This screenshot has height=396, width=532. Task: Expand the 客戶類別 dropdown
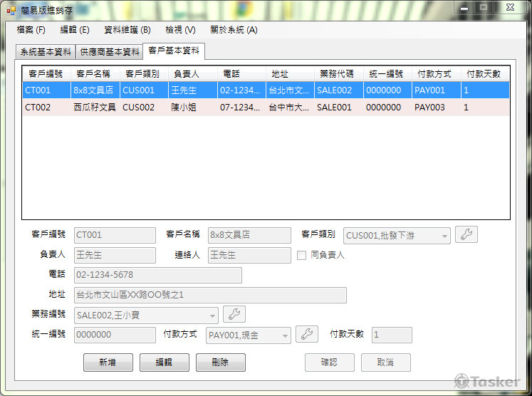pyautogui.click(x=444, y=236)
